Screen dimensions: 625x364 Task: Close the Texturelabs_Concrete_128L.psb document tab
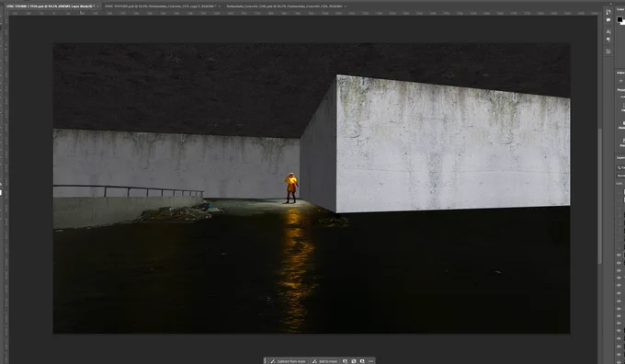pyautogui.click(x=345, y=6)
